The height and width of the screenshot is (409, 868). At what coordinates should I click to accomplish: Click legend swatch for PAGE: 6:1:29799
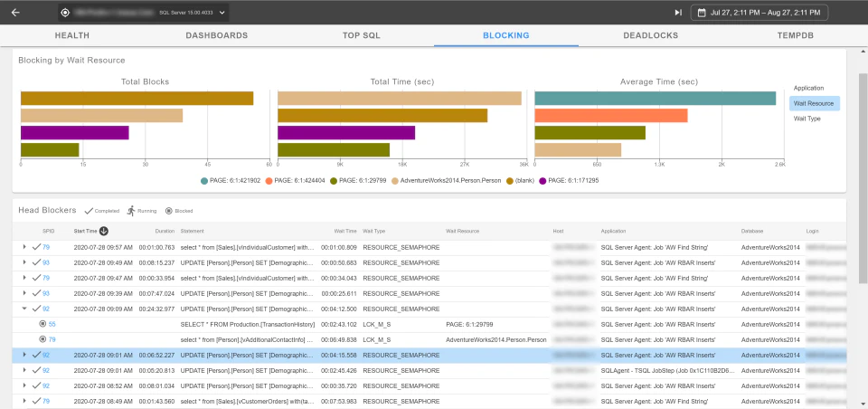(334, 181)
